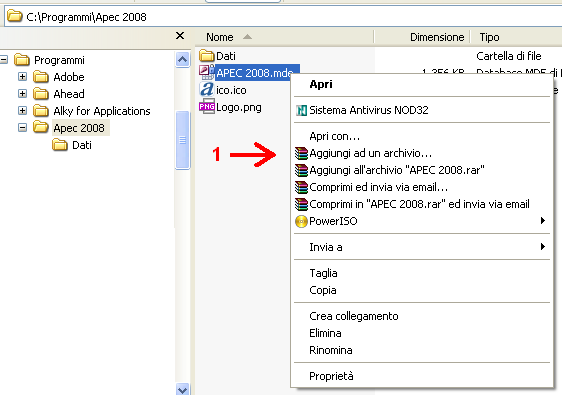Select the Dati file name in list
The image size is (562, 395).
(226, 56)
